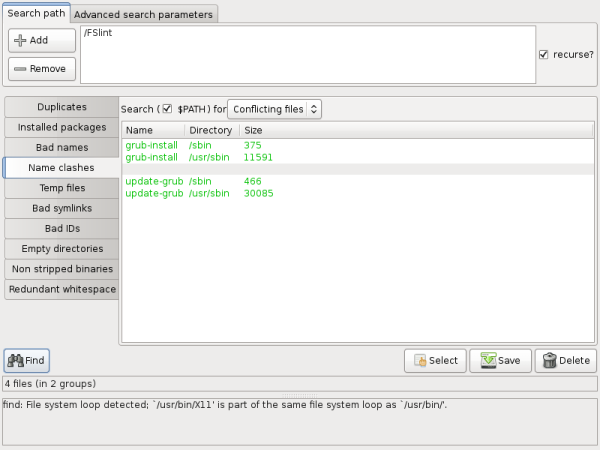Select the Bad symlinks section

coord(62,208)
